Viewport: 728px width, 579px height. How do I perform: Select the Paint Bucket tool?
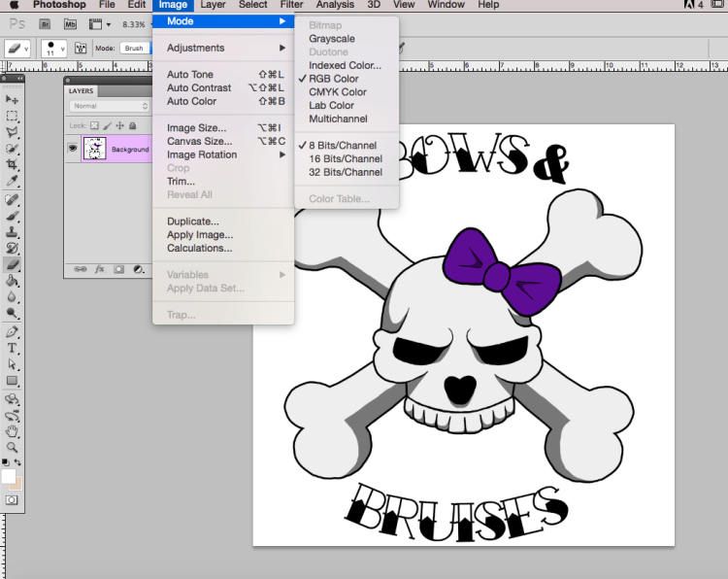(12, 281)
